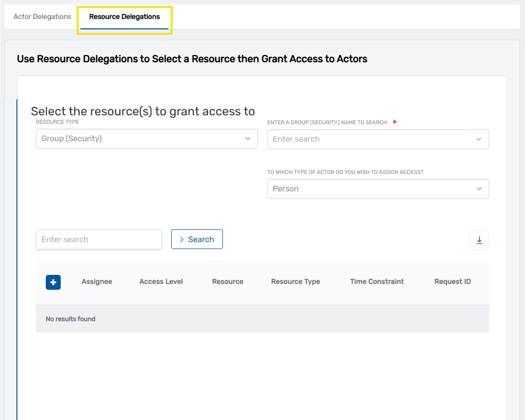Click the Resource Type dropdown chevron arrow
525x420 pixels.
pyautogui.click(x=248, y=139)
